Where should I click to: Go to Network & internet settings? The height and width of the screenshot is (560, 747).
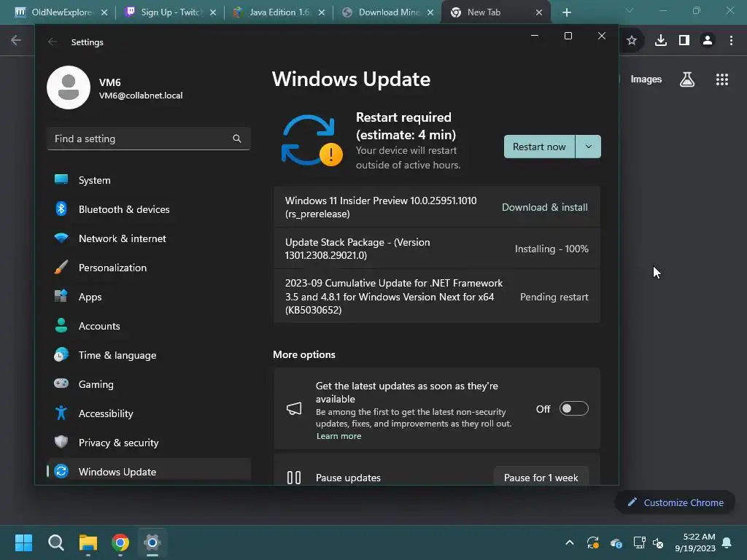pos(149,238)
